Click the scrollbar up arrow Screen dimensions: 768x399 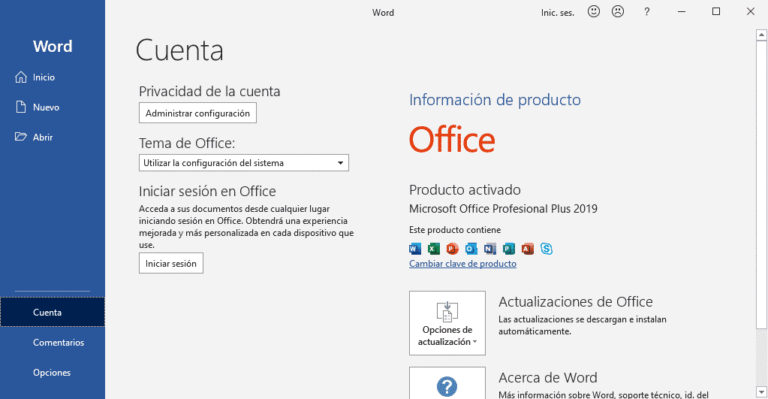(x=761, y=35)
